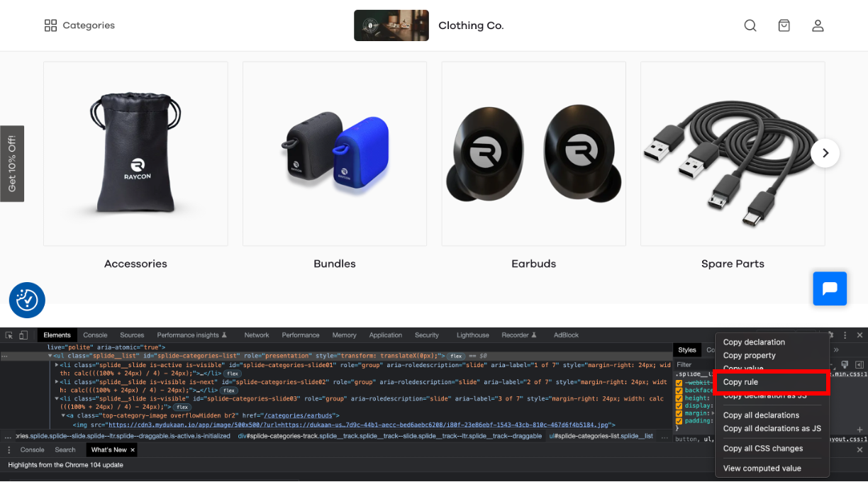This screenshot has height=482, width=868.
Task: Open the round rewards clock badge
Action: [x=27, y=300]
